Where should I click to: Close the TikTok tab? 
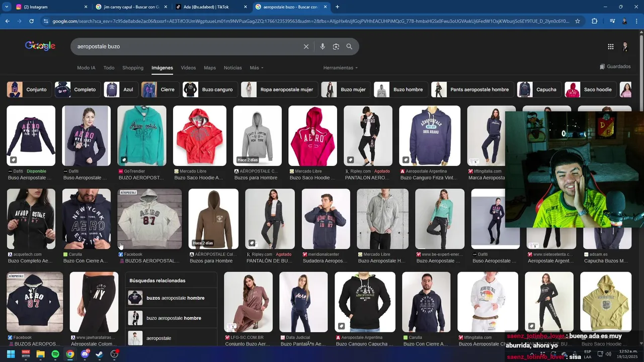click(246, 7)
